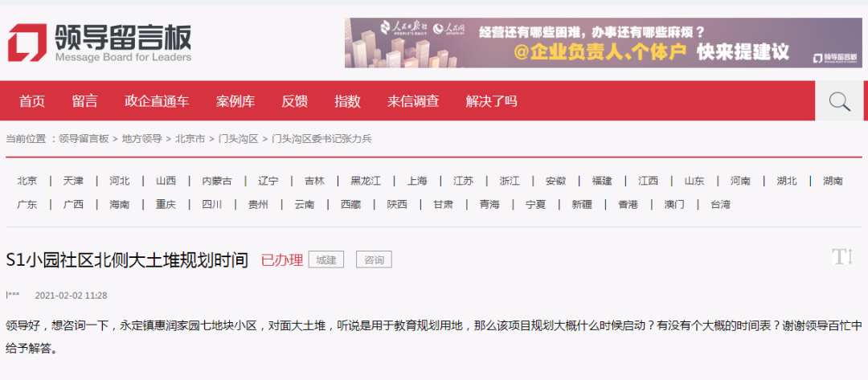Select 来信调查 in navigation
868x380 pixels.
413,101
